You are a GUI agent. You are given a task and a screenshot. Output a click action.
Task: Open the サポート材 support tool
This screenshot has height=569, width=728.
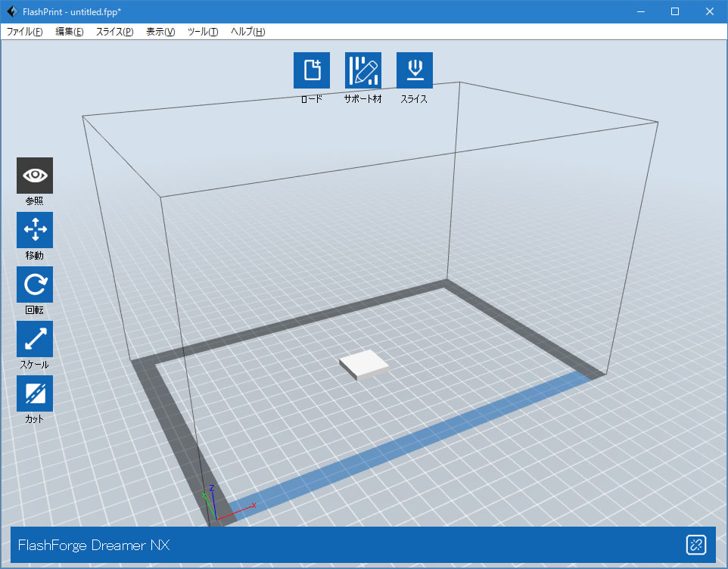pos(363,70)
